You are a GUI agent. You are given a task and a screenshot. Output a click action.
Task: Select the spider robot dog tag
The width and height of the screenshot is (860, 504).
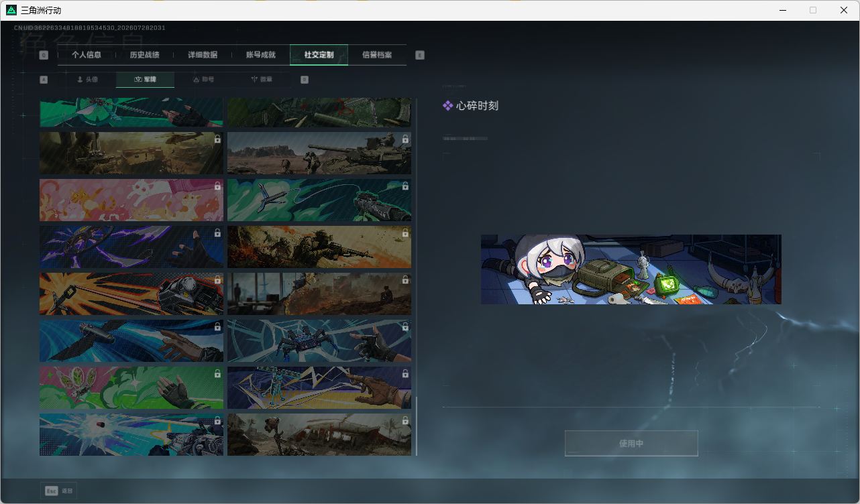point(319,340)
